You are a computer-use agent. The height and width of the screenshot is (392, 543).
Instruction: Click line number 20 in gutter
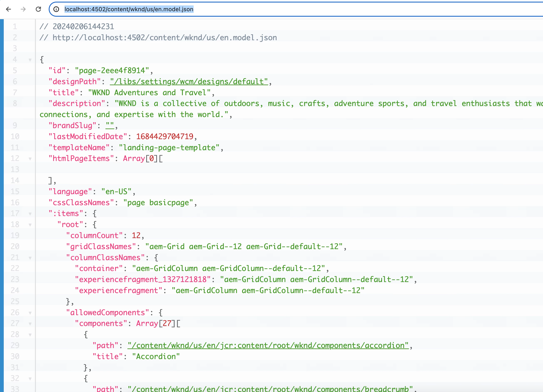tap(15, 246)
